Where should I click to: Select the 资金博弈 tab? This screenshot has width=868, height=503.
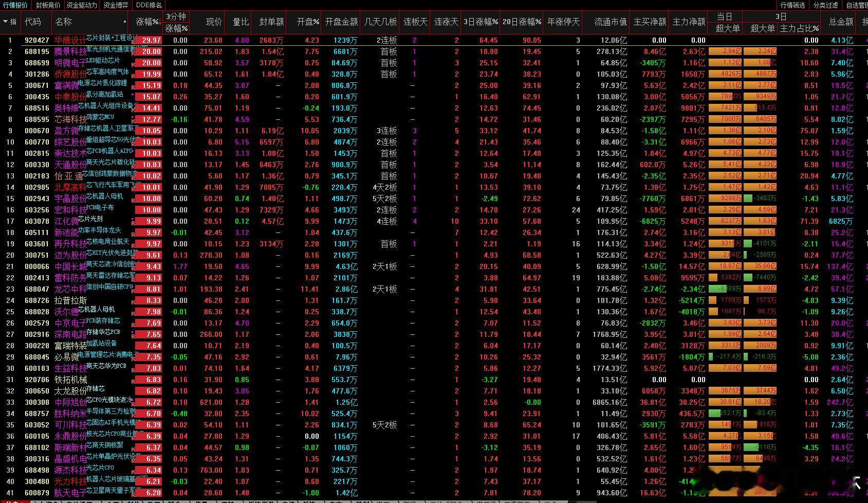116,5
